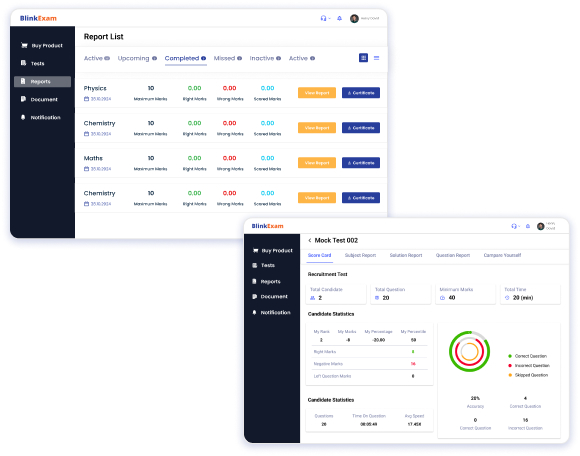
Task: Open Document in Mock Test window sidebar
Action: tap(270, 297)
